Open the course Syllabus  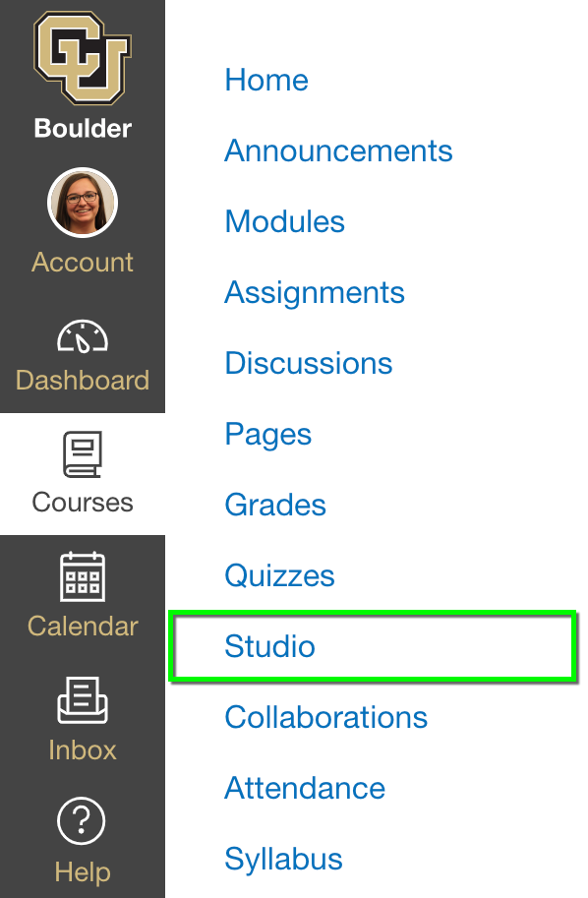(283, 859)
